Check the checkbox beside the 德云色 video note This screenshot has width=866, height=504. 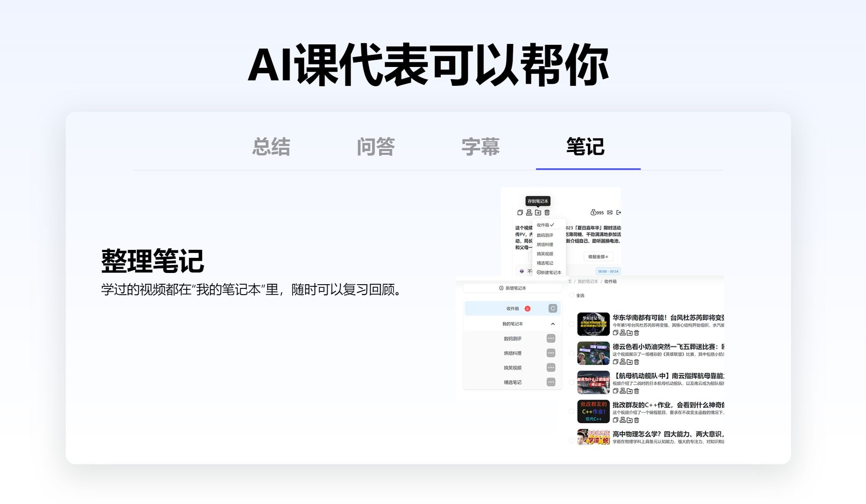(571, 353)
